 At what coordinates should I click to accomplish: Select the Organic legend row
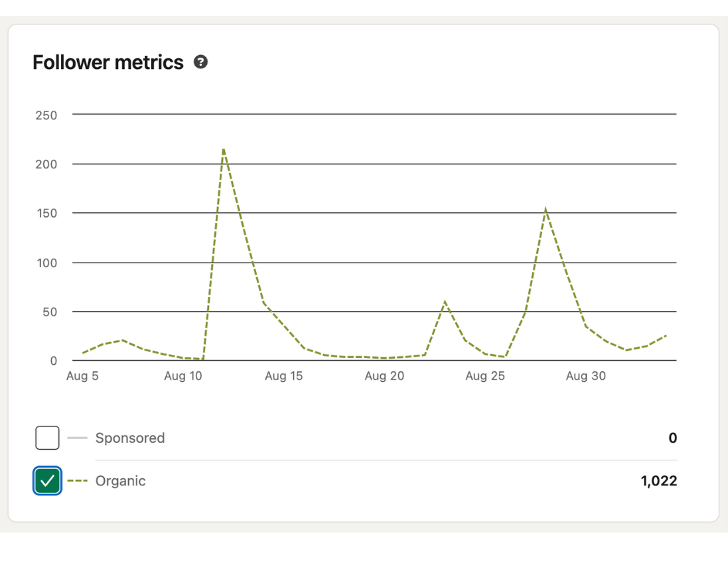click(x=120, y=481)
